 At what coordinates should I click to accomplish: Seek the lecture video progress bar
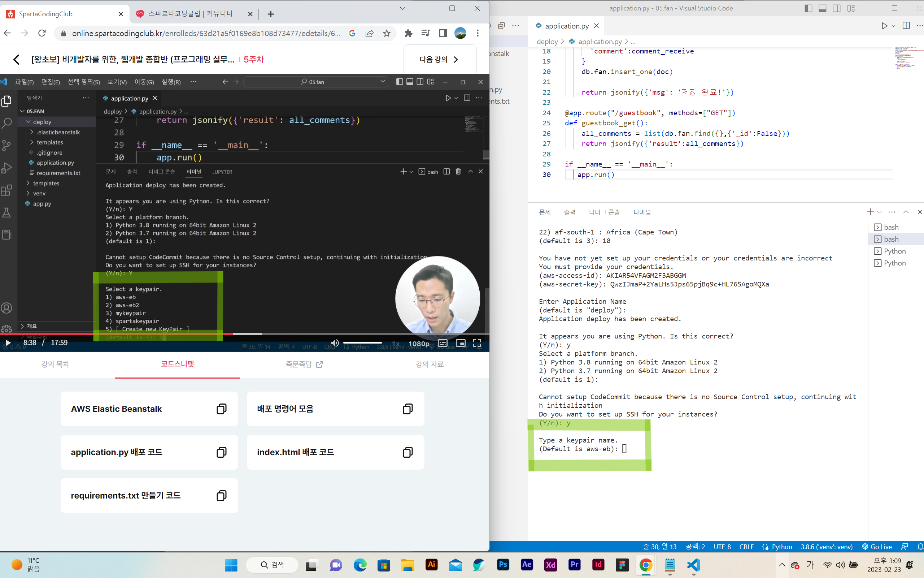[244, 334]
